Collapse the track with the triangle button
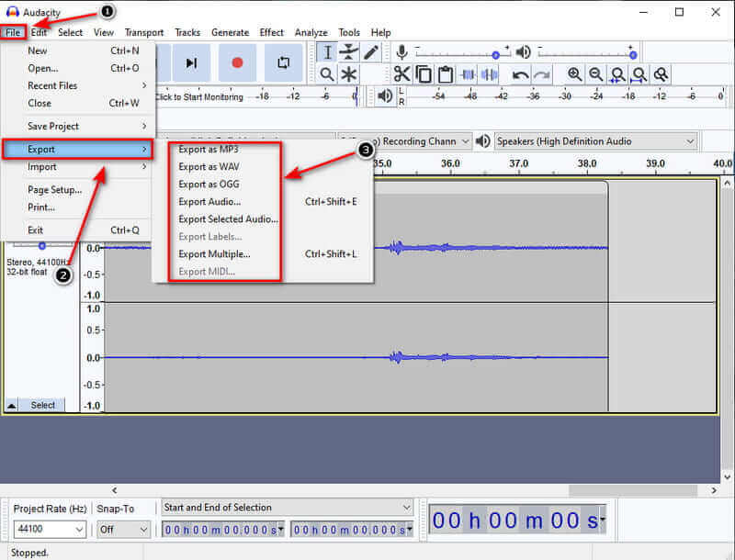735x560 pixels. click(x=12, y=406)
